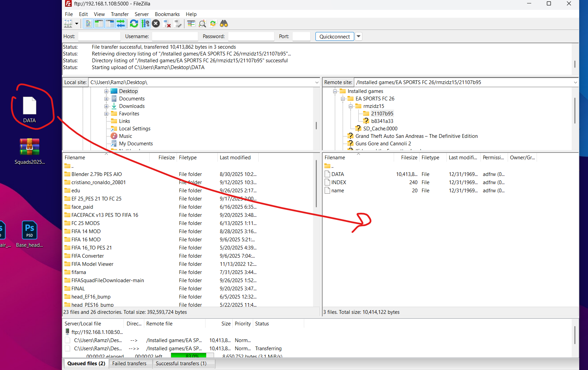Click the b8341a33 unknown folder icon

tap(366, 121)
